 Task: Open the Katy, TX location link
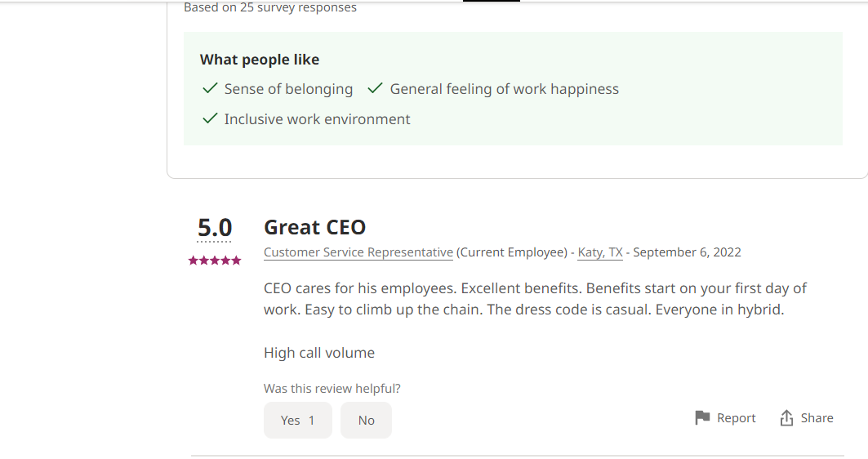tap(600, 252)
